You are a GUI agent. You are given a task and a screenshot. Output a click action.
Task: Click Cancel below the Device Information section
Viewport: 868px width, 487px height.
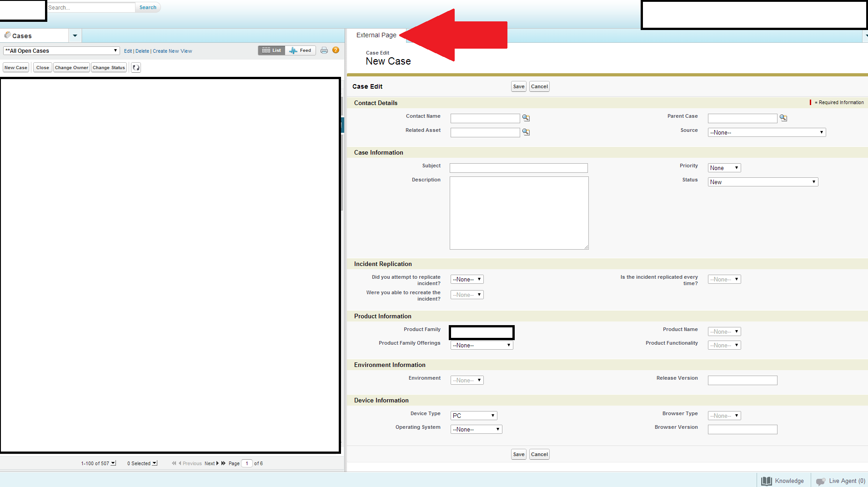(x=539, y=454)
